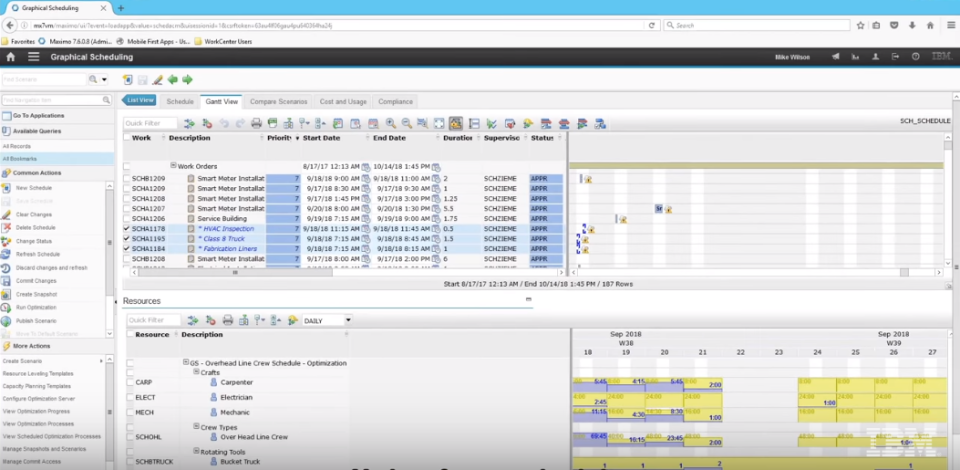Check the box for SCHA1209 row
This screenshot has width=960, height=470.
pyautogui.click(x=127, y=188)
